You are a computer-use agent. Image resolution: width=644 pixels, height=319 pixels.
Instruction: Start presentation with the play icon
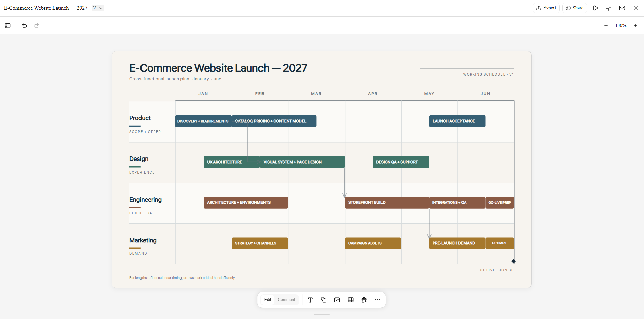595,8
